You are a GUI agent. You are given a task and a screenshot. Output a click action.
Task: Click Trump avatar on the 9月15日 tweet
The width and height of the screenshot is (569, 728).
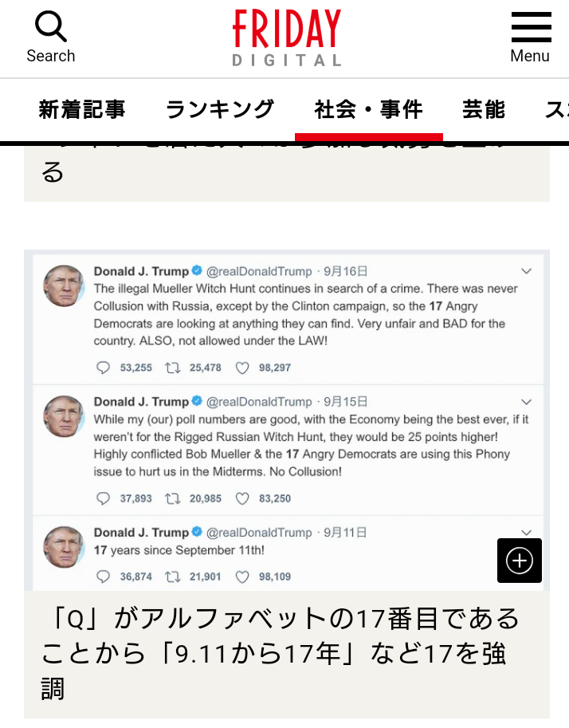pyautogui.click(x=64, y=416)
